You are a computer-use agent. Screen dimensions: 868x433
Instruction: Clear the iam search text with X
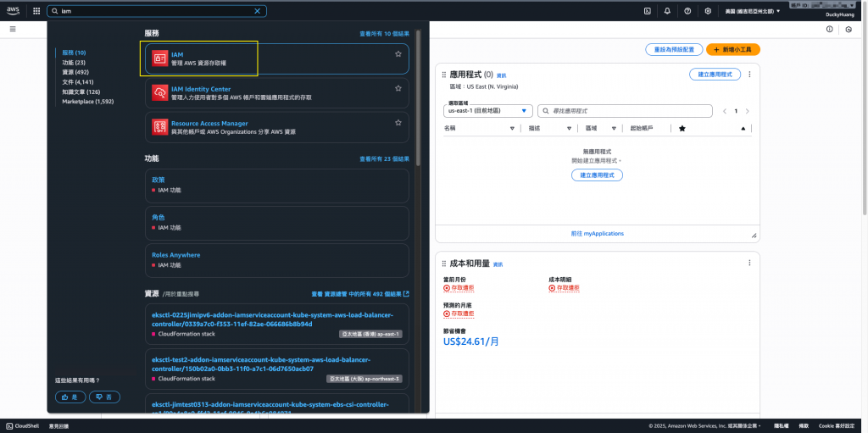(257, 11)
